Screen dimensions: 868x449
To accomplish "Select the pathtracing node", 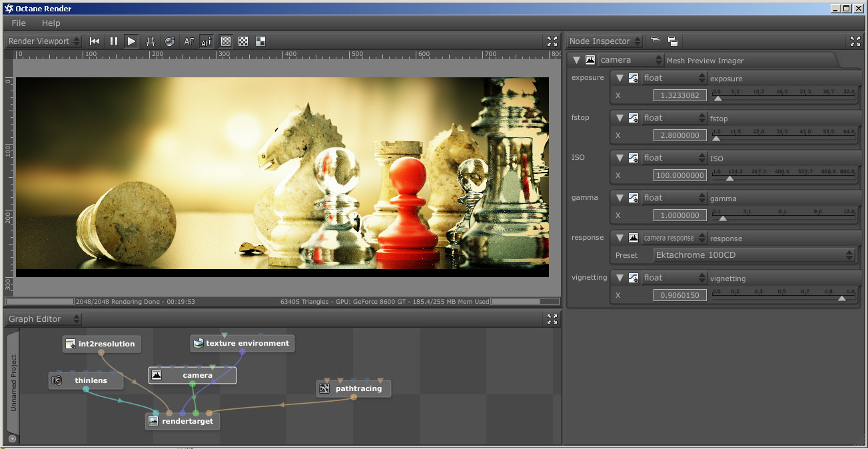I will point(354,388).
